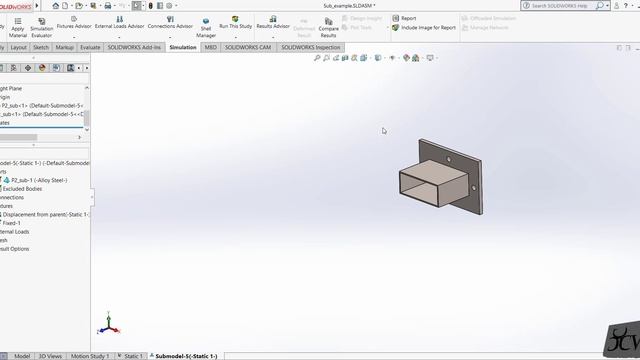Expand Run This Study dropdown arrow
640x360 pixels.
pyautogui.click(x=236, y=37)
